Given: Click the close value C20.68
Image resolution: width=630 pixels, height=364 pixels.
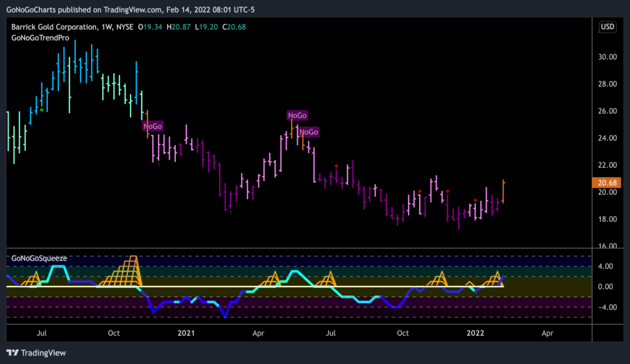Looking at the screenshot, I should [x=234, y=27].
